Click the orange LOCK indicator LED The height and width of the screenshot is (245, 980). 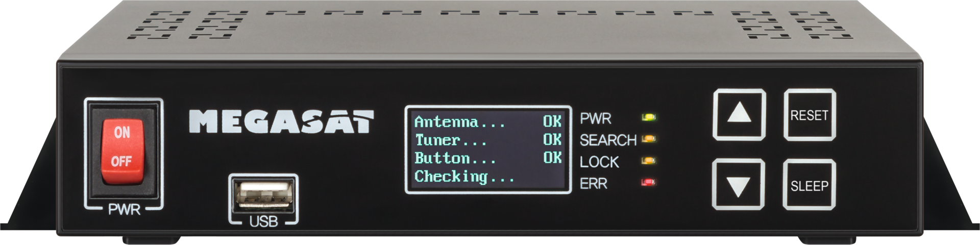click(x=649, y=161)
